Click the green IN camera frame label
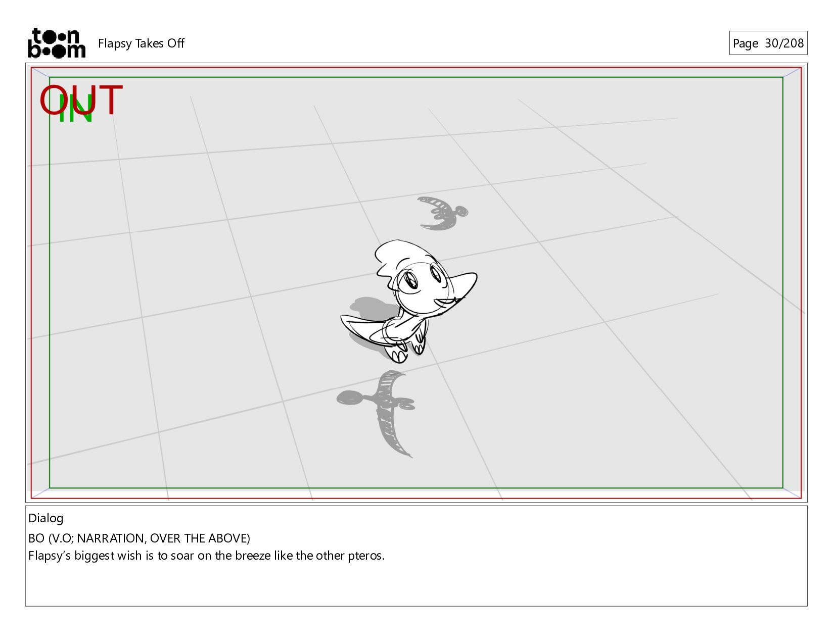This screenshot has width=834, height=644. pos(76,109)
